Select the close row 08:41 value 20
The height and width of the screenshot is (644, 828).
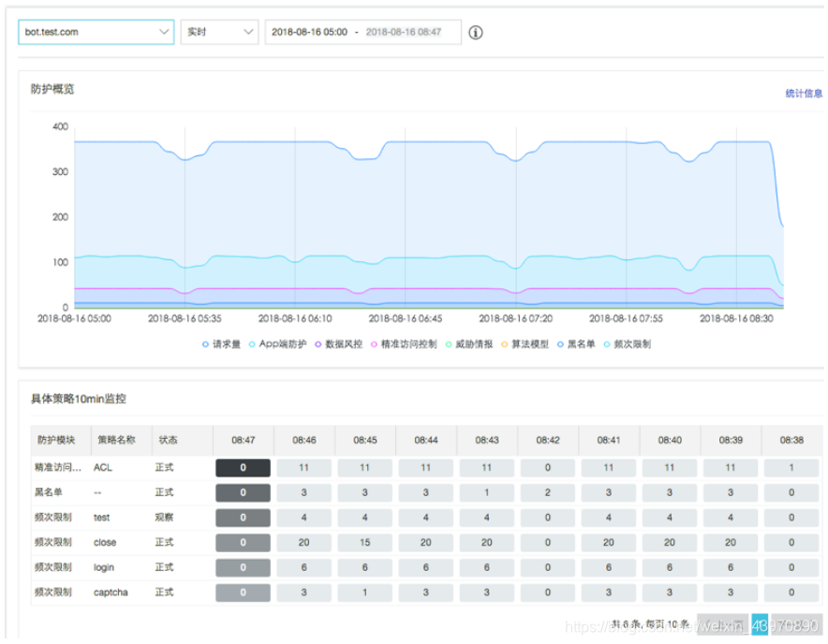click(609, 543)
